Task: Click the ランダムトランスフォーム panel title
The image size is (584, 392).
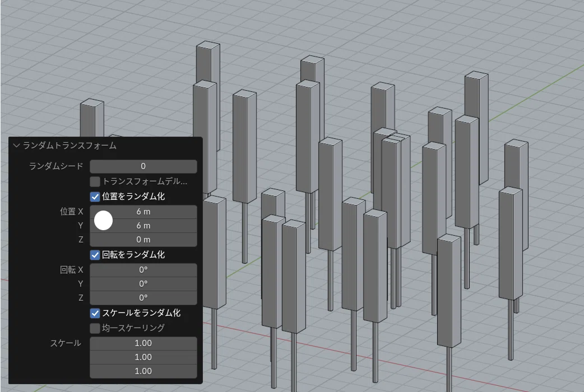Action: click(69, 146)
